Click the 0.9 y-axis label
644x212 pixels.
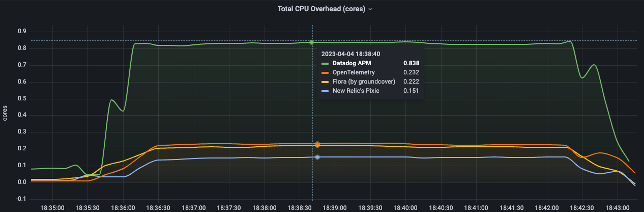click(x=22, y=32)
